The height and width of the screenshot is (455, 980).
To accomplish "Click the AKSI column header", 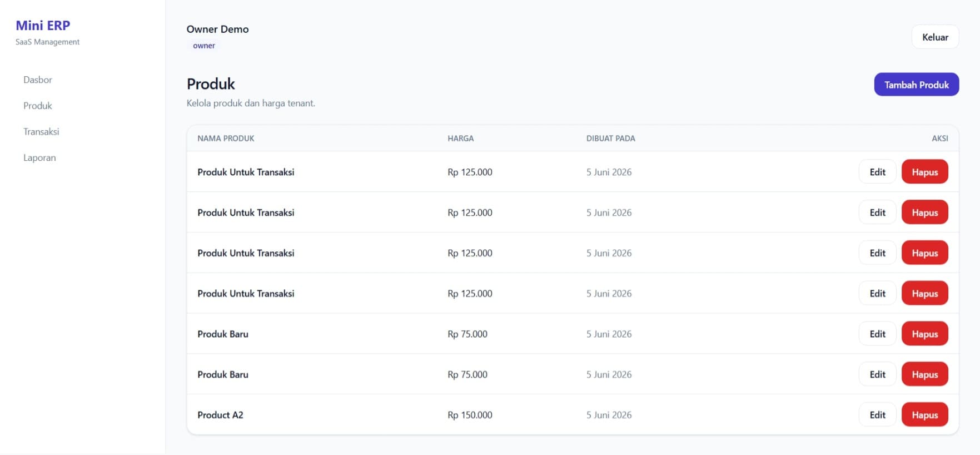I will [939, 139].
